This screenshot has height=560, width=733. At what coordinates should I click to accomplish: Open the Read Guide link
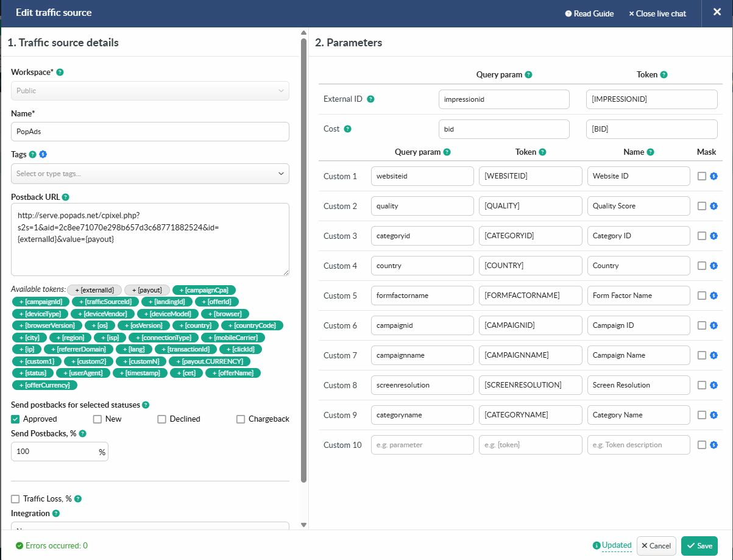[x=589, y=13]
